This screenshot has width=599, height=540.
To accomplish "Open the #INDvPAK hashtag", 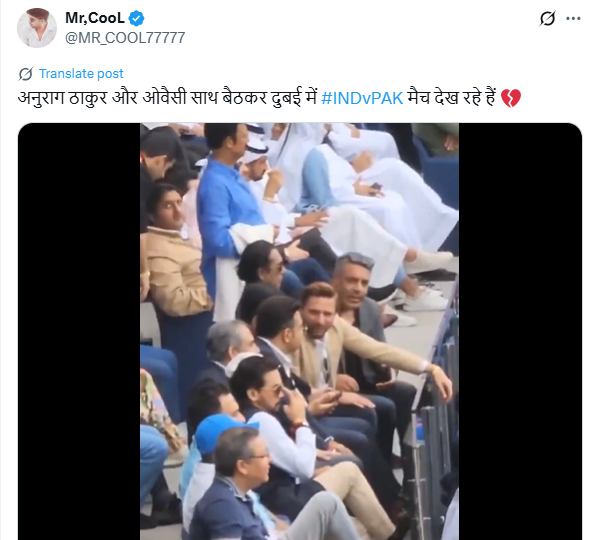I will [362, 98].
